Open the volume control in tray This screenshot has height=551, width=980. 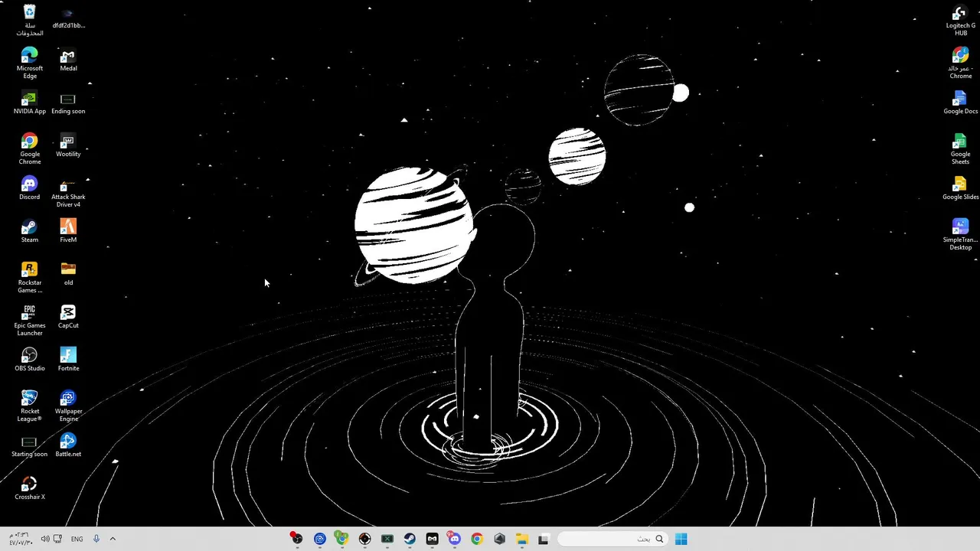pyautogui.click(x=44, y=539)
